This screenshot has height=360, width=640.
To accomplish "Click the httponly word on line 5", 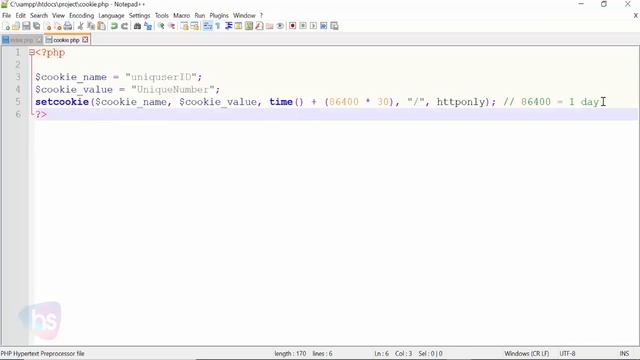I will coord(460,102).
